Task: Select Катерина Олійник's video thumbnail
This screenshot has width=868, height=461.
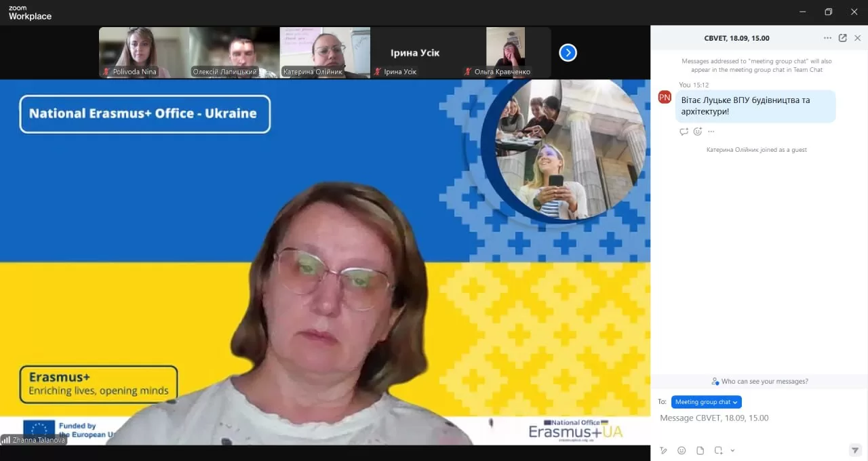Action: [325, 52]
